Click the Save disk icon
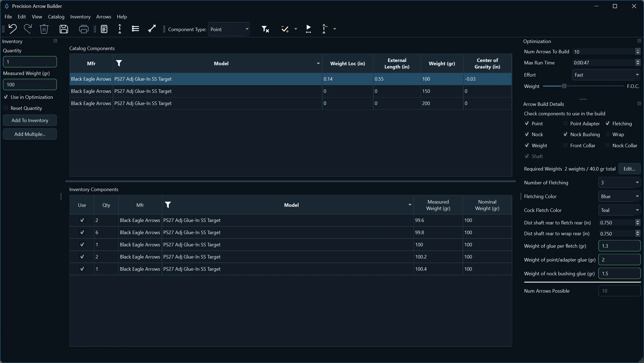644x363 pixels. coord(64,29)
